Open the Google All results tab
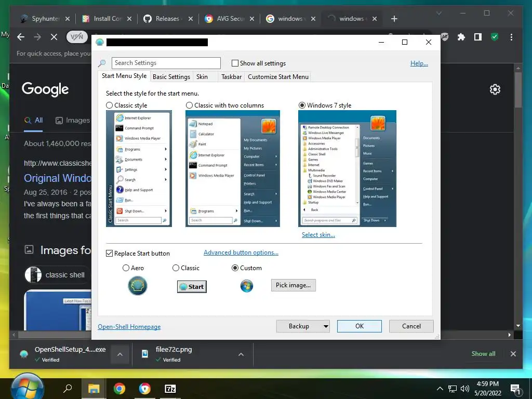 click(x=34, y=120)
